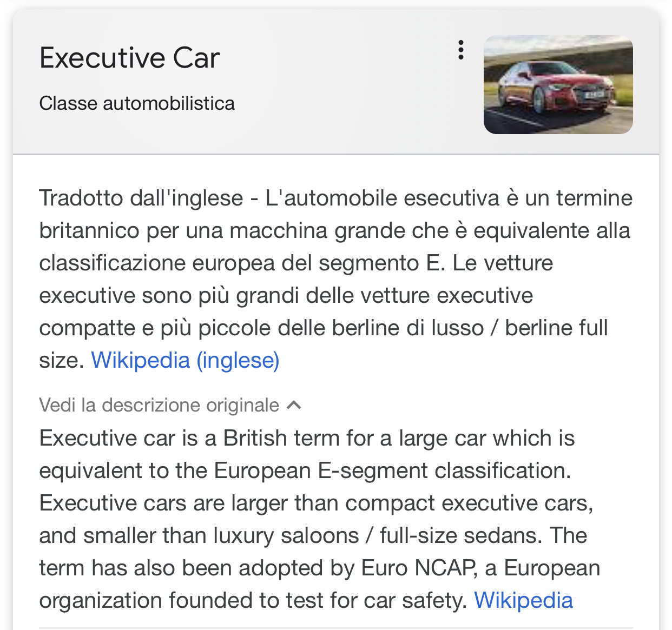672x630 pixels.
Task: Click the 'Executive Car' panel title
Action: click(129, 57)
